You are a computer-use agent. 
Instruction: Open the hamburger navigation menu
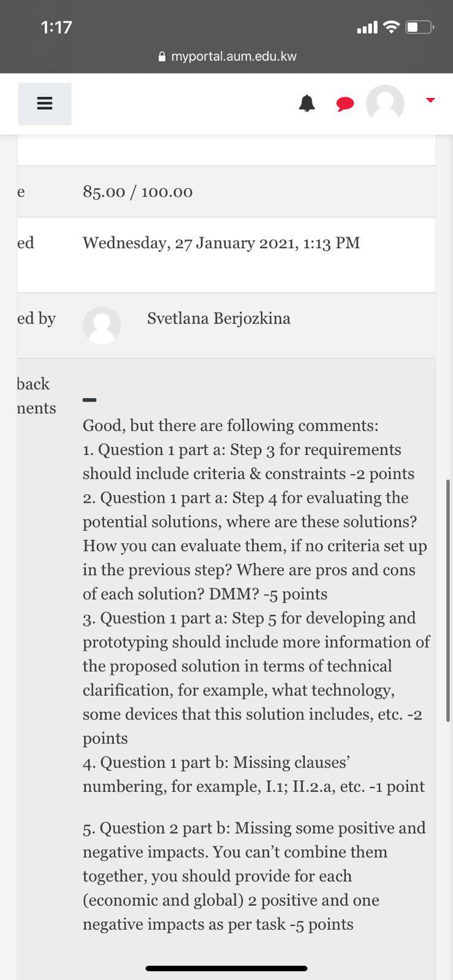(45, 104)
